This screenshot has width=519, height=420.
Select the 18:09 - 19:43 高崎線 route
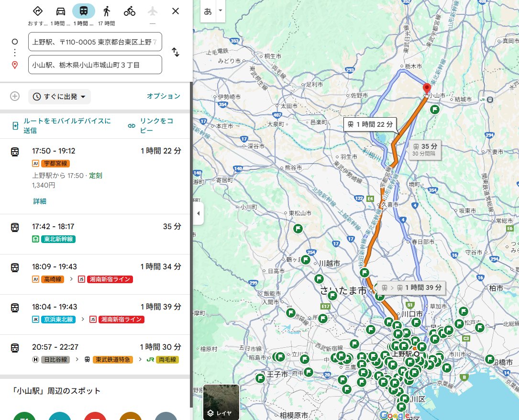point(95,274)
